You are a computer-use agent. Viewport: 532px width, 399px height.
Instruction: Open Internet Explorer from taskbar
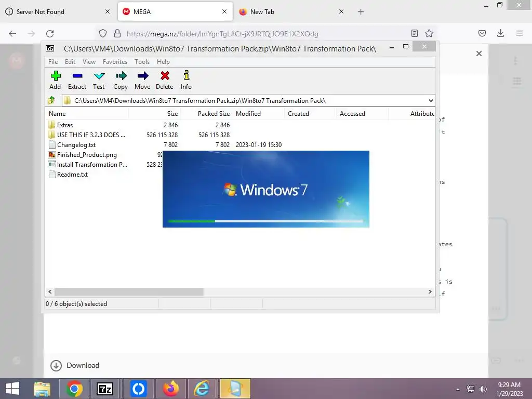202,389
